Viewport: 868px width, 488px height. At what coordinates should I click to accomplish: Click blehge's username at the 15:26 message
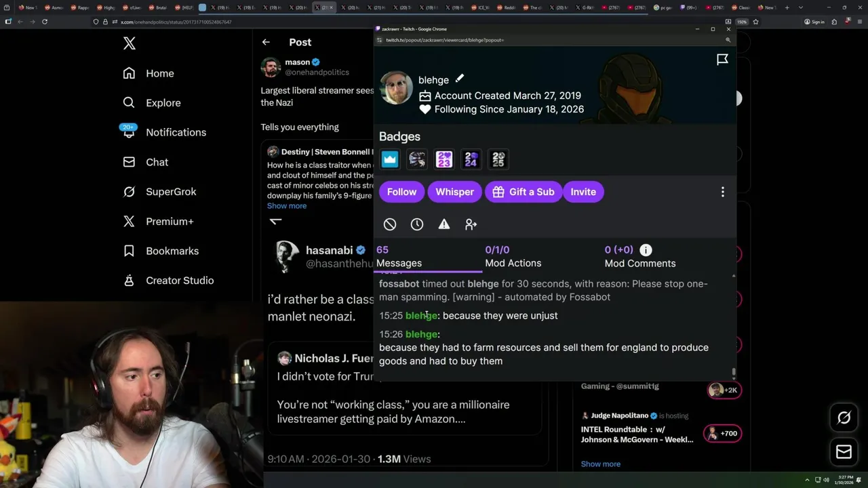coord(422,334)
